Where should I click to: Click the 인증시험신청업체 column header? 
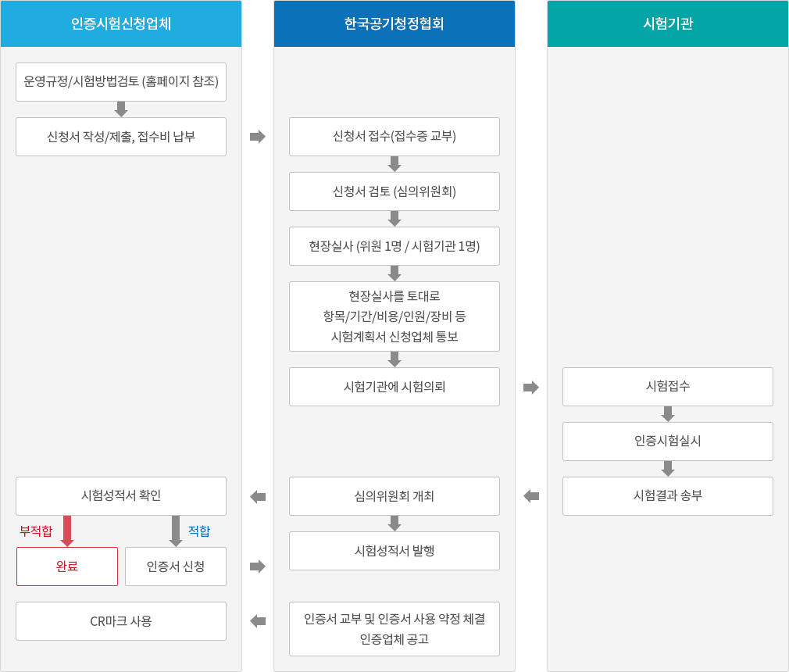(121, 23)
